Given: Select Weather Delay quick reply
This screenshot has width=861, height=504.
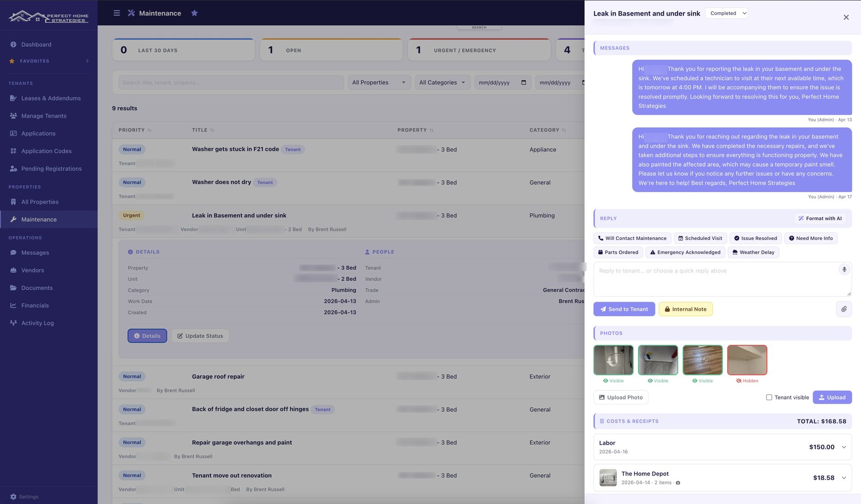Looking at the screenshot, I should click(753, 252).
